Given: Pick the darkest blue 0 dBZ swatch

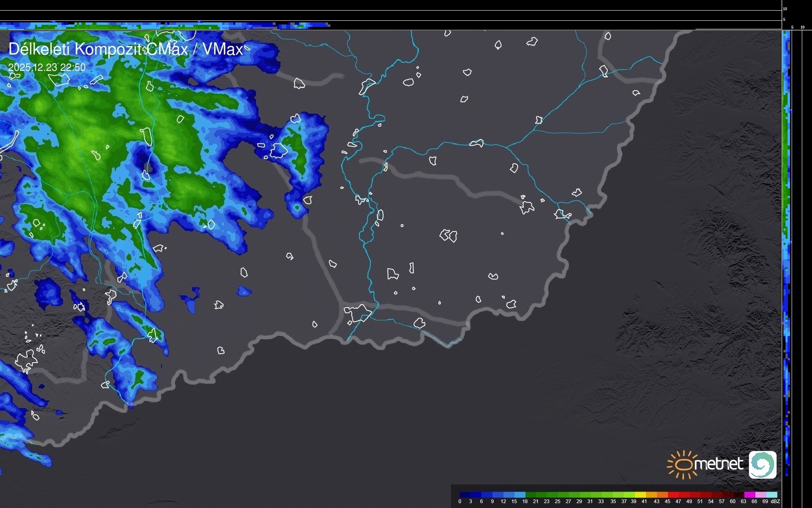Looking at the screenshot, I should point(465,495).
